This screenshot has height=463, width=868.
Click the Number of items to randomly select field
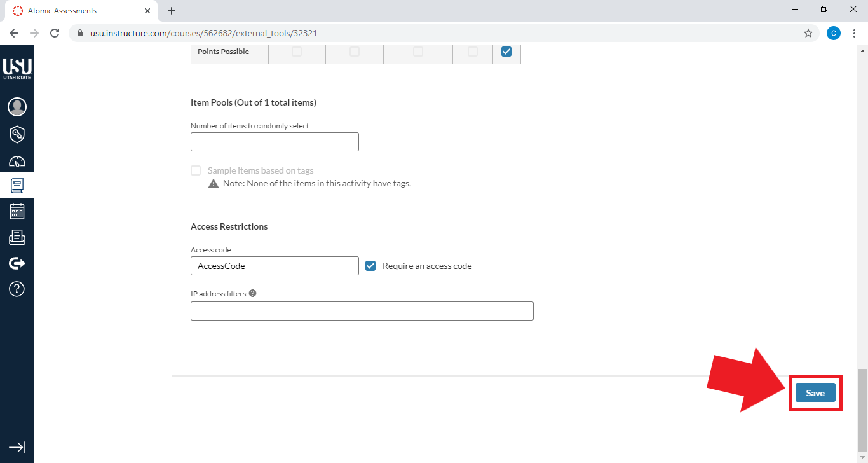coord(275,142)
